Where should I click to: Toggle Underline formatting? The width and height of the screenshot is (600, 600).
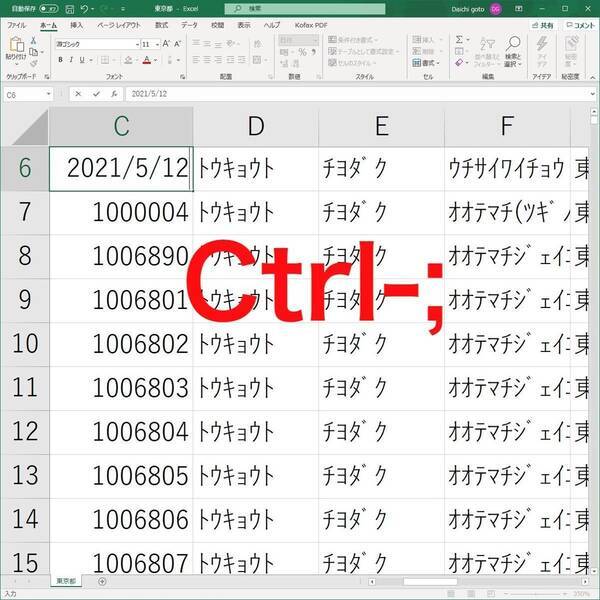[x=82, y=60]
